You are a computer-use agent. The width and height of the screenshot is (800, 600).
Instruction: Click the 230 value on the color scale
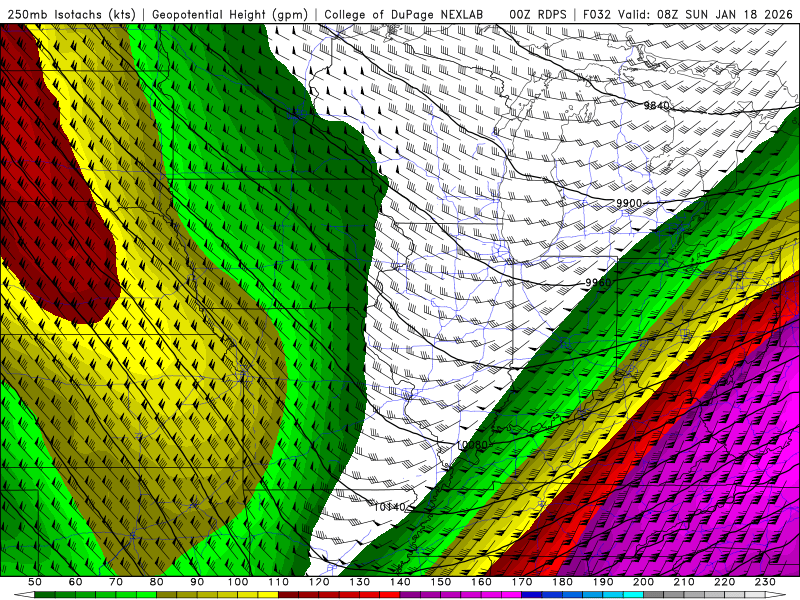[765, 582]
